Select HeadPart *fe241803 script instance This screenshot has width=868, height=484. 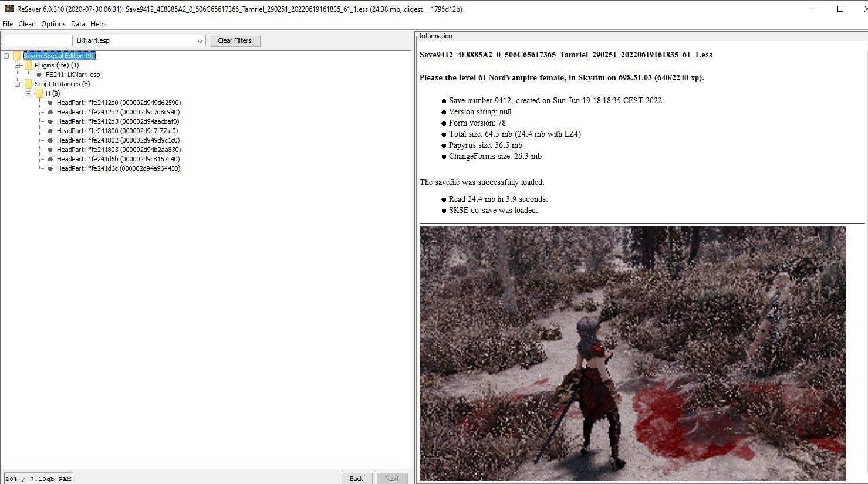pyautogui.click(x=119, y=150)
